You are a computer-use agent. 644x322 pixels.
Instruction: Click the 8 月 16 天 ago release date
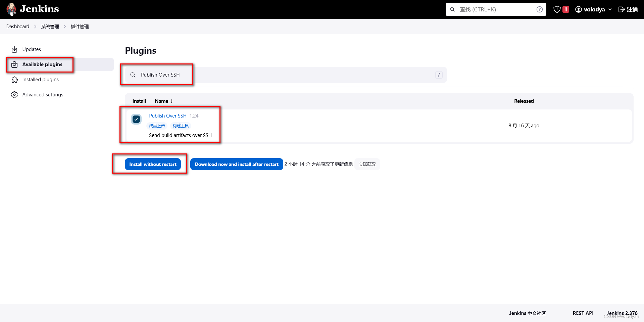(x=524, y=126)
